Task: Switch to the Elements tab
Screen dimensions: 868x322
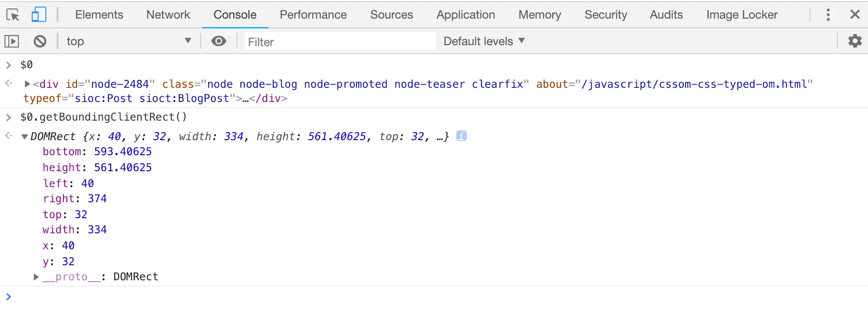Action: (x=99, y=15)
